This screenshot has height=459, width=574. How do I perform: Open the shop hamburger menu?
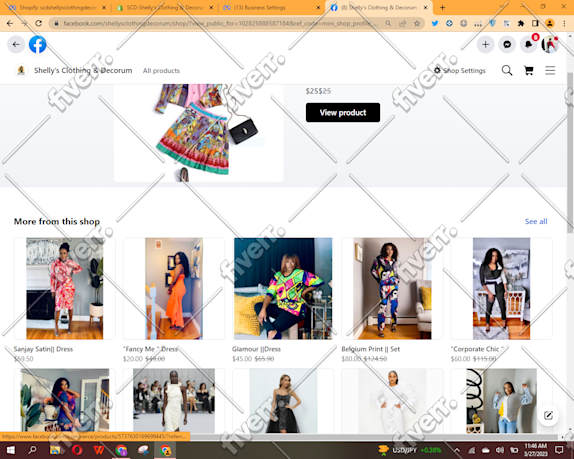[x=550, y=70]
